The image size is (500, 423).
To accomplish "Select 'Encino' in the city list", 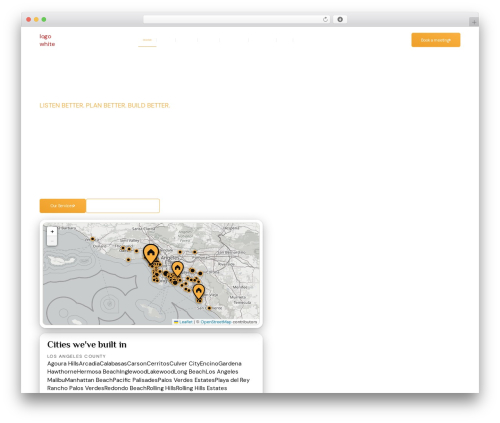I will click(x=209, y=364).
